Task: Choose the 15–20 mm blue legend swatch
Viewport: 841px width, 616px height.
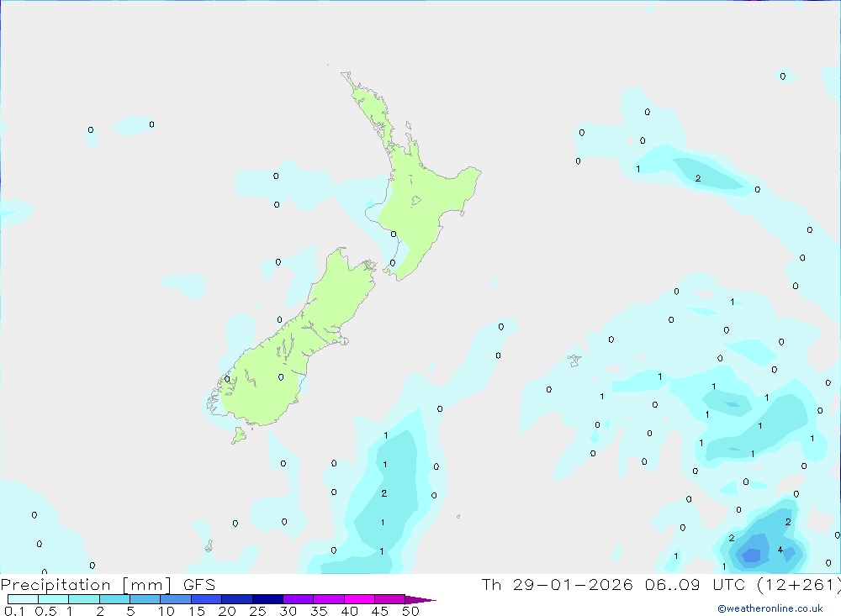Action: pyautogui.click(x=207, y=599)
